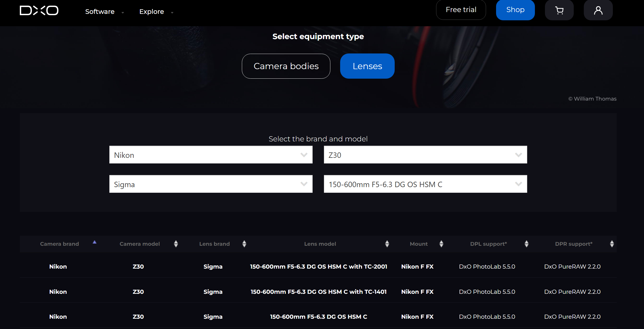The height and width of the screenshot is (329, 644).
Task: Sort table by Mount column
Action: [441, 244]
